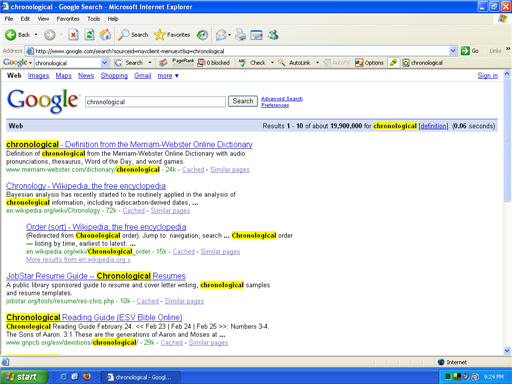The height and width of the screenshot is (384, 512).
Task: Click the AutoLink button
Action: pyautogui.click(x=295, y=63)
